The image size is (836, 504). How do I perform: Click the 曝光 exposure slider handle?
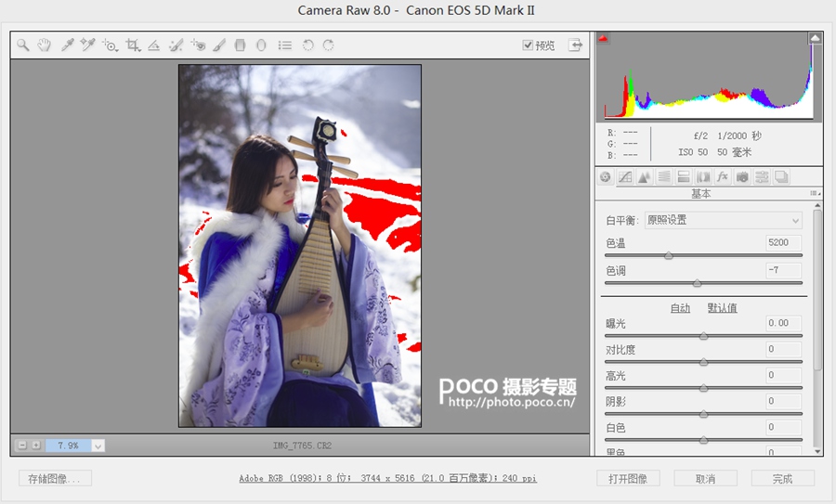704,336
